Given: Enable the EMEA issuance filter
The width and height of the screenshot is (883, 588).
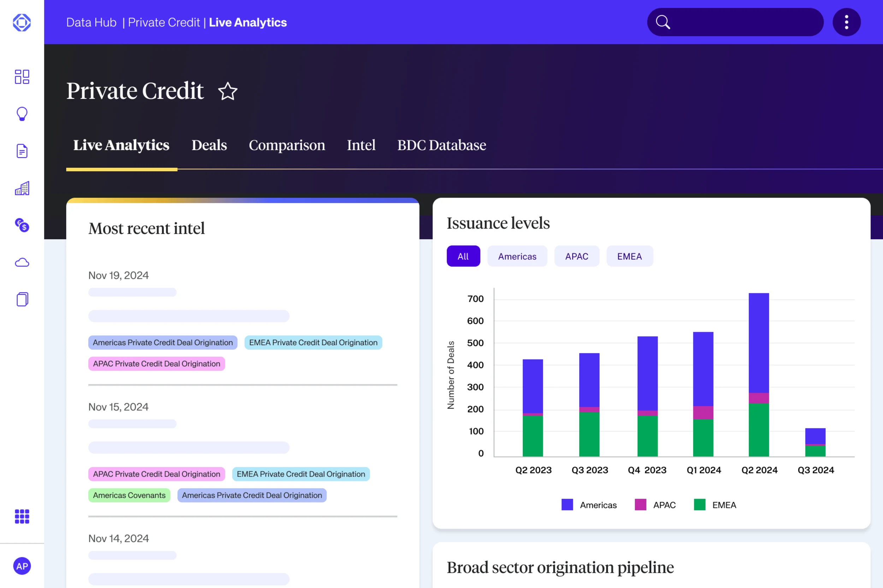Looking at the screenshot, I should (x=629, y=256).
